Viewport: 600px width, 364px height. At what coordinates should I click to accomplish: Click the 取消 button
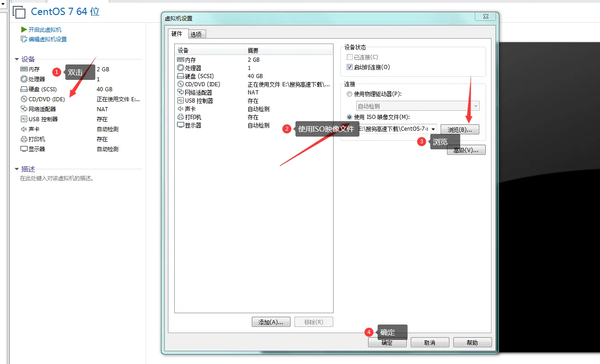click(x=430, y=343)
